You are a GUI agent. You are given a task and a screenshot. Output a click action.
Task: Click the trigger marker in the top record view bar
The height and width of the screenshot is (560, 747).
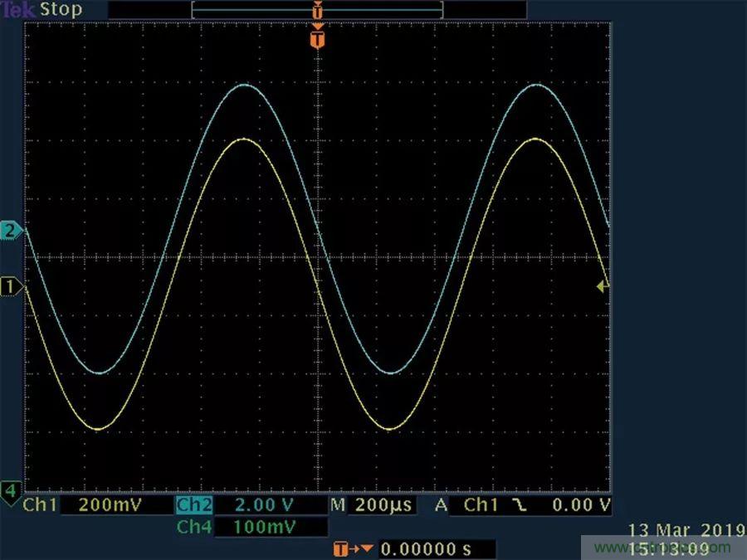click(x=316, y=11)
